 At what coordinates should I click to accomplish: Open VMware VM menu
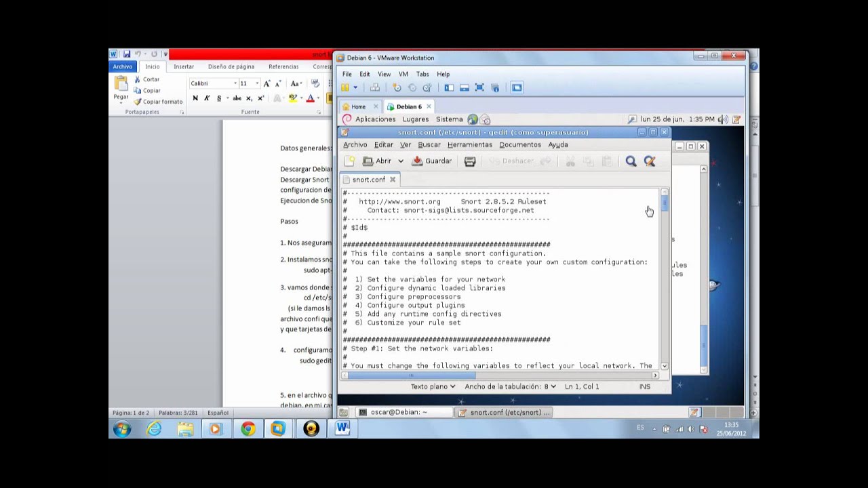[x=403, y=74]
